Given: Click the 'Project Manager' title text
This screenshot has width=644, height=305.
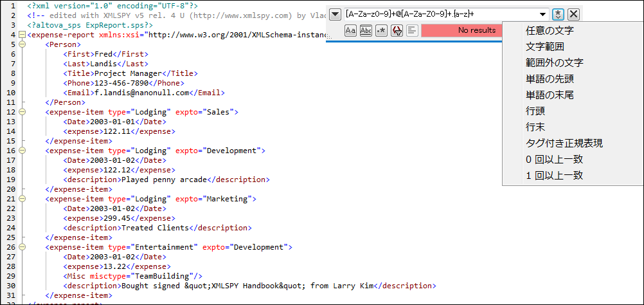Looking at the screenshot, I should 128,73.
